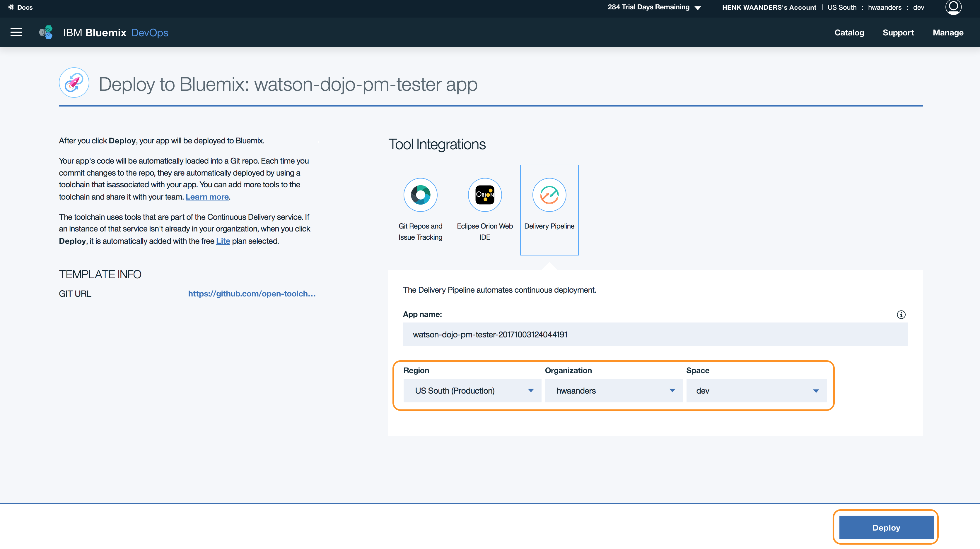Click the Deploy to Bluemix rocket icon
Viewport: 980px width, 549px height.
[x=74, y=83]
